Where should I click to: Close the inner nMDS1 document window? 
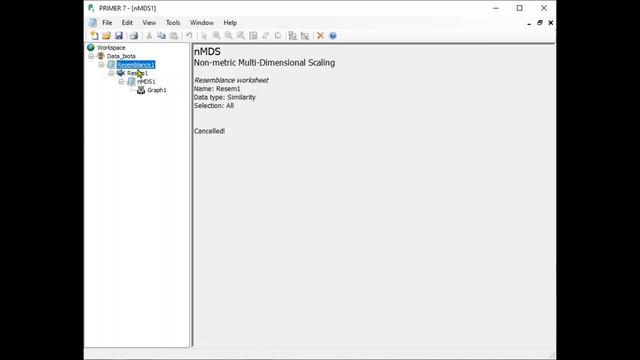(551, 23)
